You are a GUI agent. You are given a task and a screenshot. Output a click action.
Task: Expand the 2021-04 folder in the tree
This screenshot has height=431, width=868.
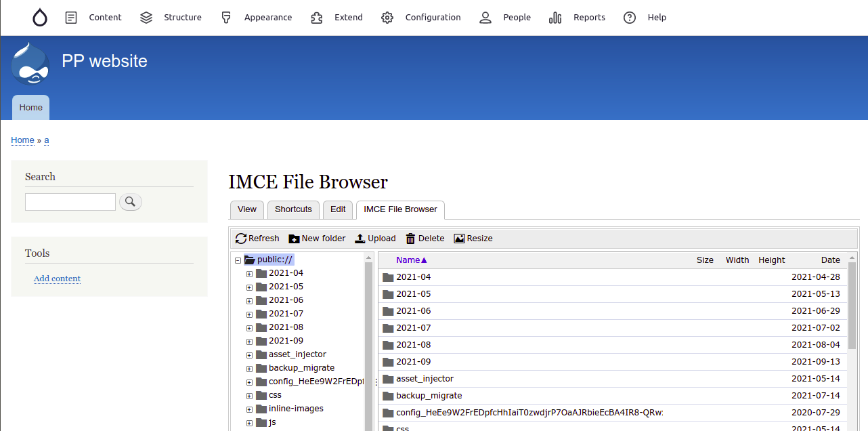249,273
